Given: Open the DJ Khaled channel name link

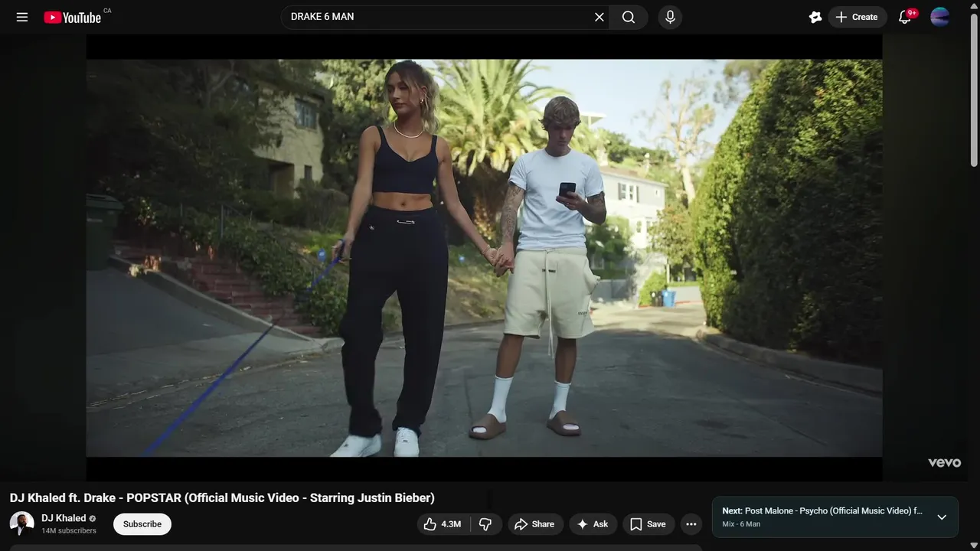Looking at the screenshot, I should (64, 518).
